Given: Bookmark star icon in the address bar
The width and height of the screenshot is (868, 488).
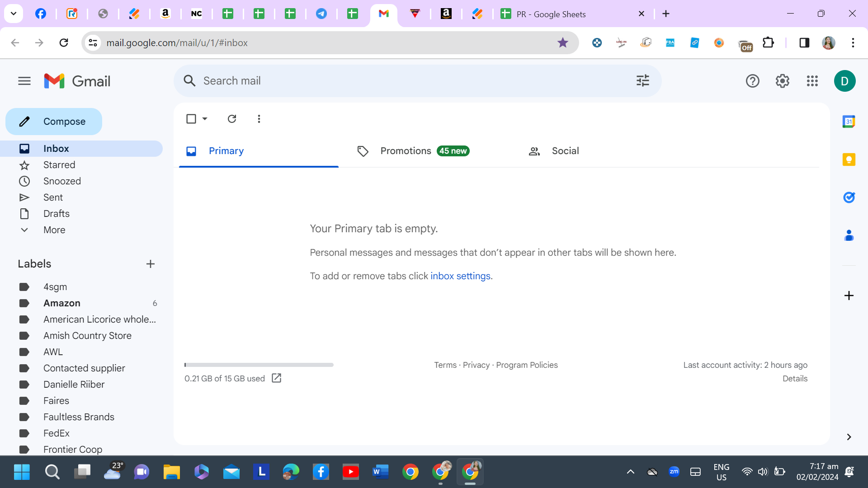Looking at the screenshot, I should (562, 42).
